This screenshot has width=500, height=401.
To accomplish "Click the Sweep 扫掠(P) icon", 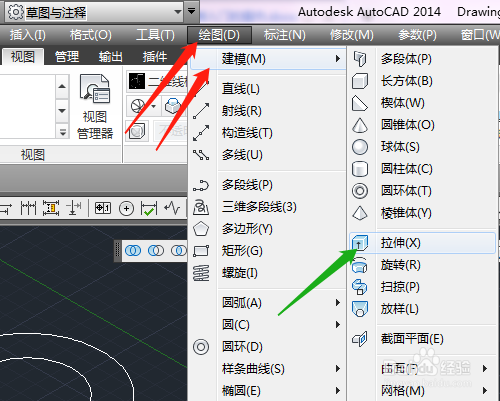I will click(x=360, y=287).
